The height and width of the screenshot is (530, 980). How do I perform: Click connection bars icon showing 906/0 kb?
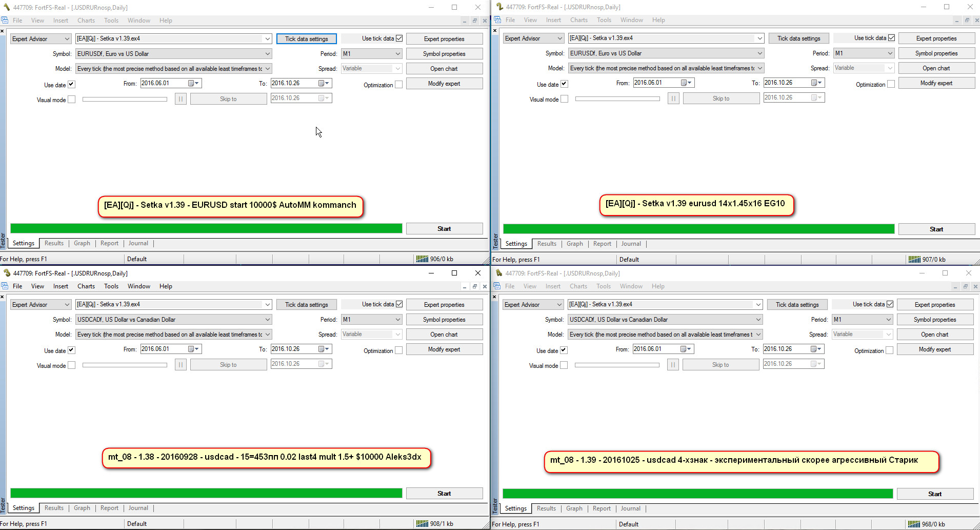[422, 259]
